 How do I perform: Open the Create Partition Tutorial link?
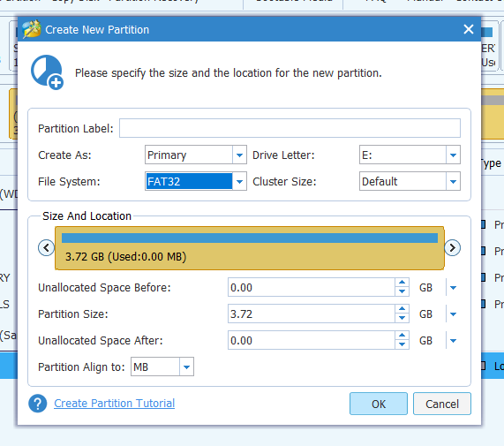[115, 404]
